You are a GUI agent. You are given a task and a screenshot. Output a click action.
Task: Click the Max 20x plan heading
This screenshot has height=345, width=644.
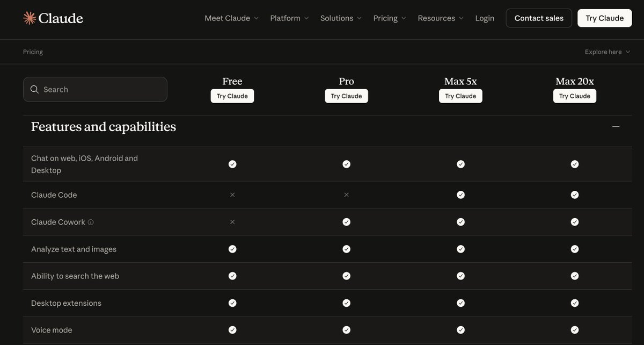click(x=575, y=81)
